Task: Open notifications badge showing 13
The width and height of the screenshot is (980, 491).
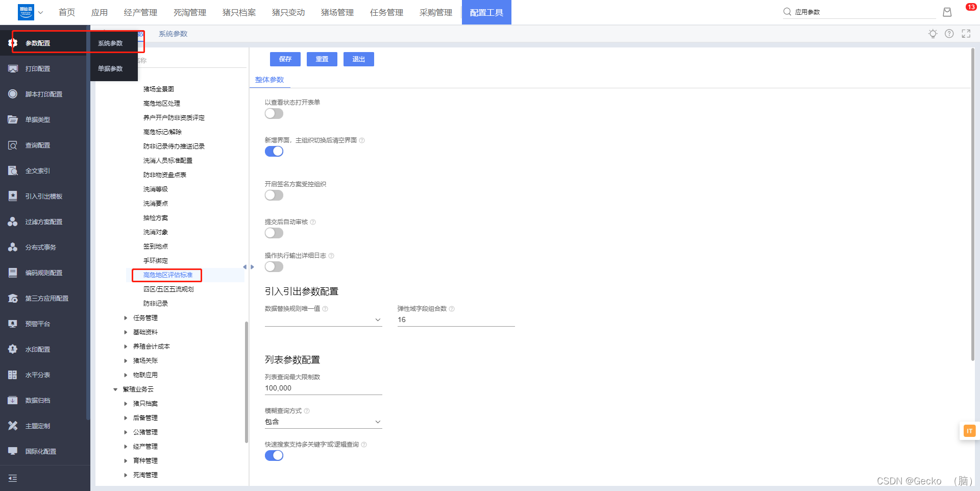Action: click(x=971, y=7)
